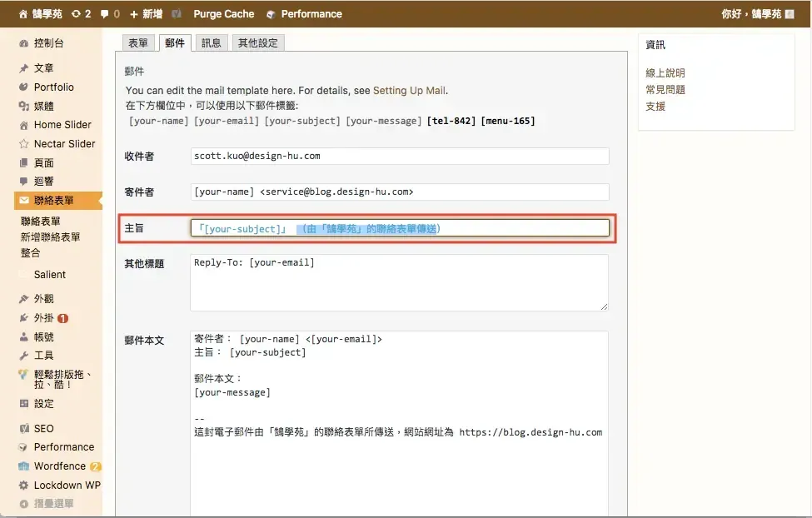
Task: Click the home icon in admin bar
Action: [22, 14]
